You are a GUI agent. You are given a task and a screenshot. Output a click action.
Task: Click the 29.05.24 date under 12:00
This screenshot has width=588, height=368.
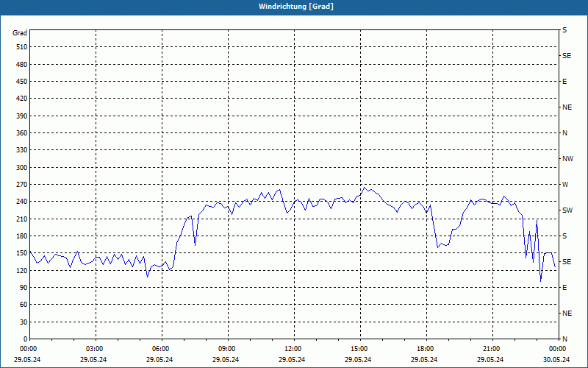292,360
